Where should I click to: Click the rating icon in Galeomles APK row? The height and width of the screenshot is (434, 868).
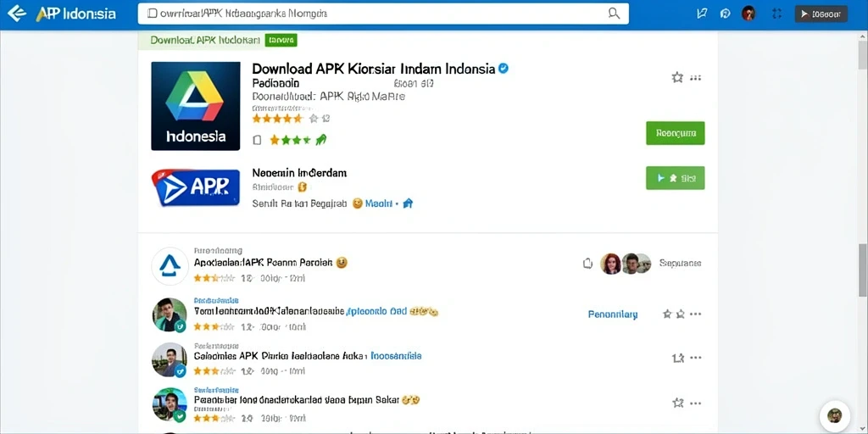(x=677, y=359)
